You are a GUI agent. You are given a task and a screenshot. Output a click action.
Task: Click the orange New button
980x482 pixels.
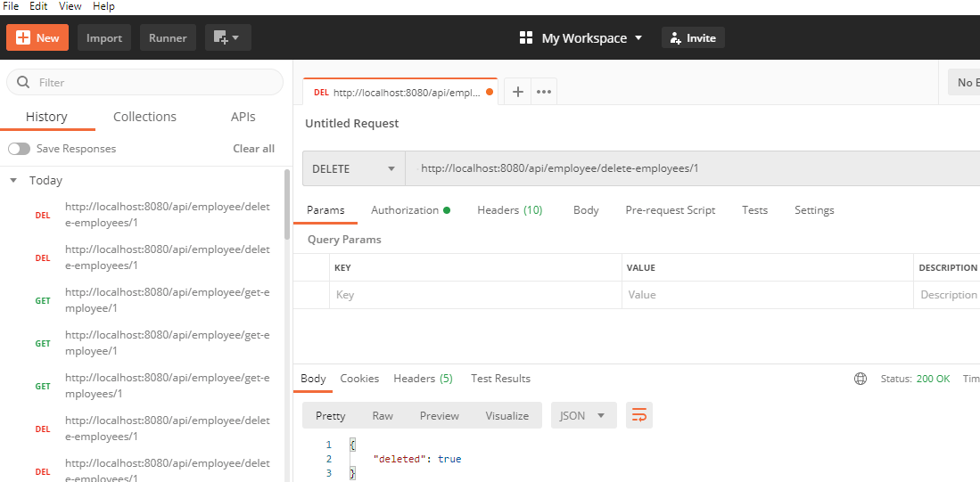coord(37,37)
